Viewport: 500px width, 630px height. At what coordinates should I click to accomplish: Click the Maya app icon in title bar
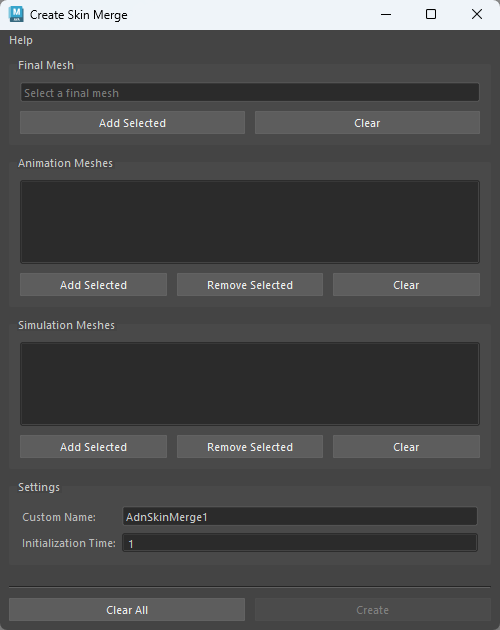tap(16, 14)
